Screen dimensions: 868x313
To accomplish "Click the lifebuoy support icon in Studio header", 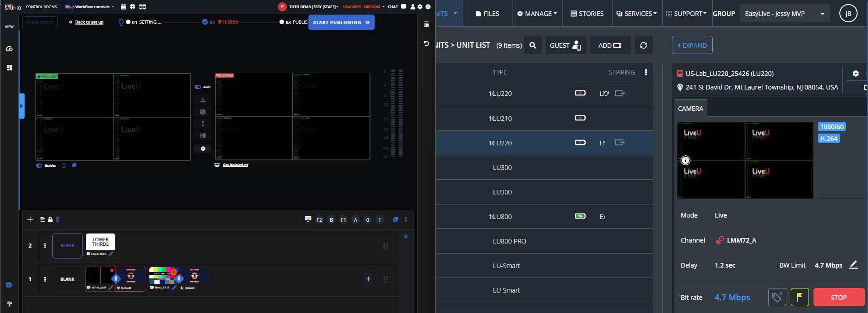I will [133, 7].
